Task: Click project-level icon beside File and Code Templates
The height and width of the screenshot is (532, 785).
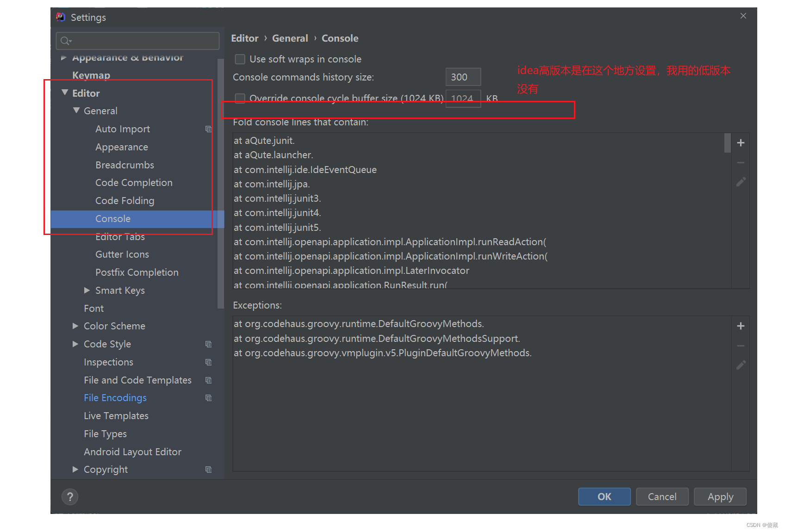Action: (x=209, y=380)
